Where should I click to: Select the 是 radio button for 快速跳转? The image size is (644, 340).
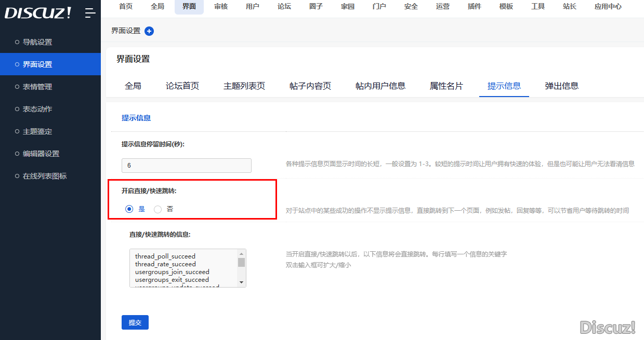coord(129,209)
